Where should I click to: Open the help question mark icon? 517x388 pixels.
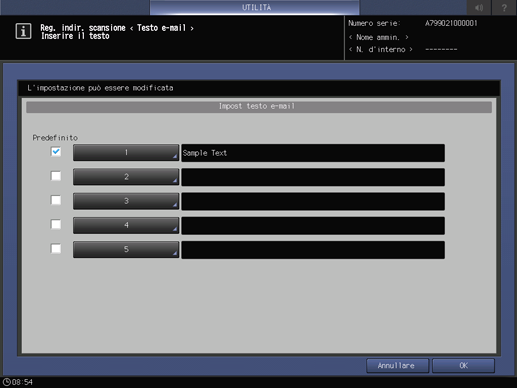coord(504,7)
